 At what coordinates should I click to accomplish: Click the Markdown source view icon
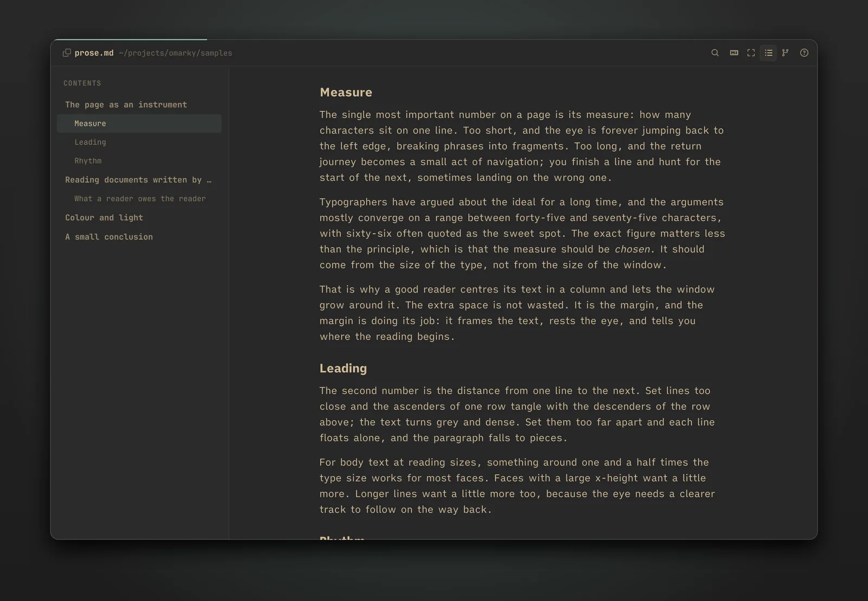(x=734, y=53)
